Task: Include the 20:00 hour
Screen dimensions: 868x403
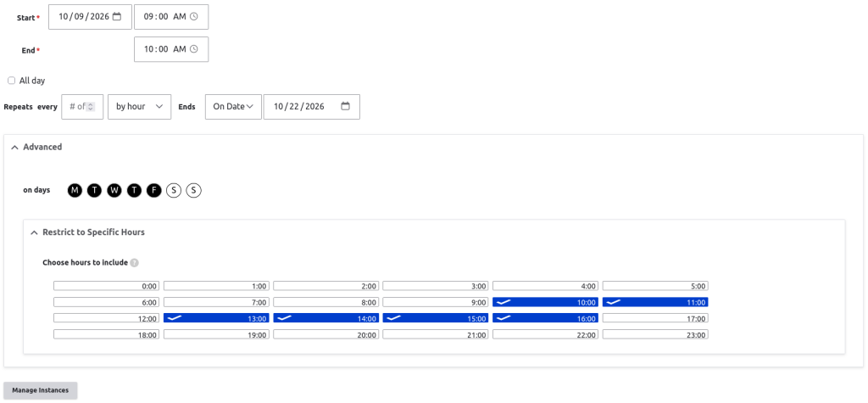Action: 326,334
